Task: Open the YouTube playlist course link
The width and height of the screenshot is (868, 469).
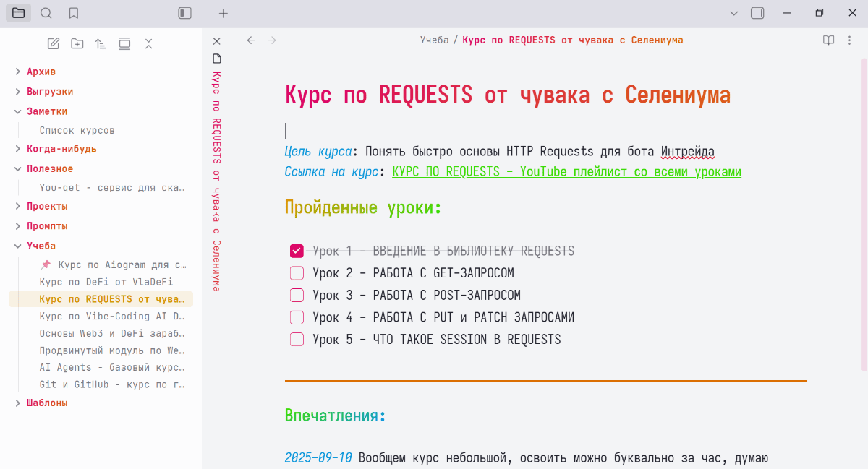Action: pyautogui.click(x=566, y=172)
